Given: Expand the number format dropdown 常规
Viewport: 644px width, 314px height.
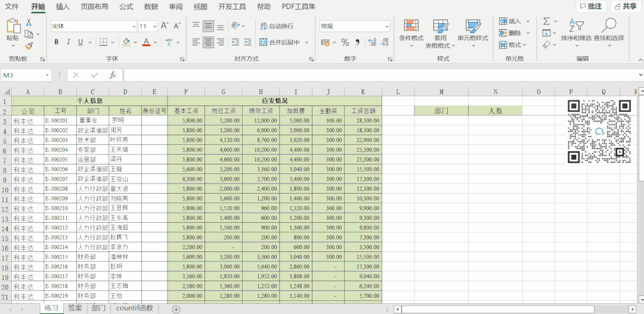Looking at the screenshot, I should click(x=386, y=26).
